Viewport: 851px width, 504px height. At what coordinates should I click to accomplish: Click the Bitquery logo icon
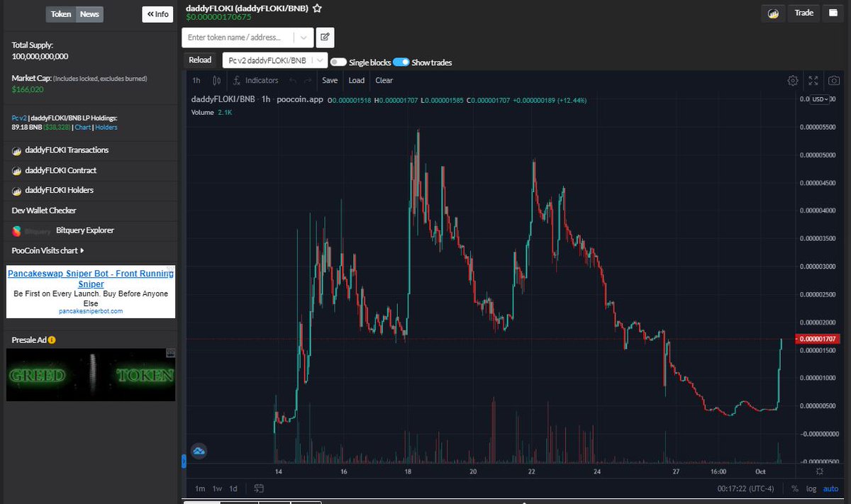click(x=17, y=230)
